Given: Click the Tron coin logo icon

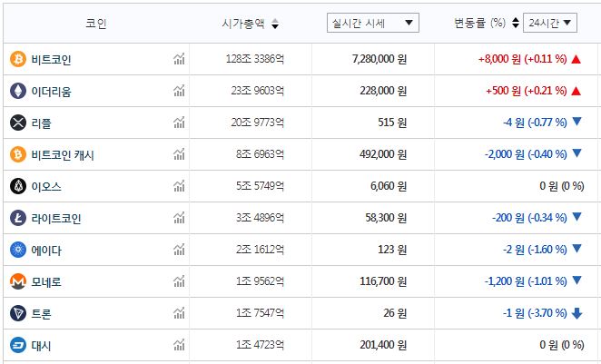Looking at the screenshot, I should [17, 313].
